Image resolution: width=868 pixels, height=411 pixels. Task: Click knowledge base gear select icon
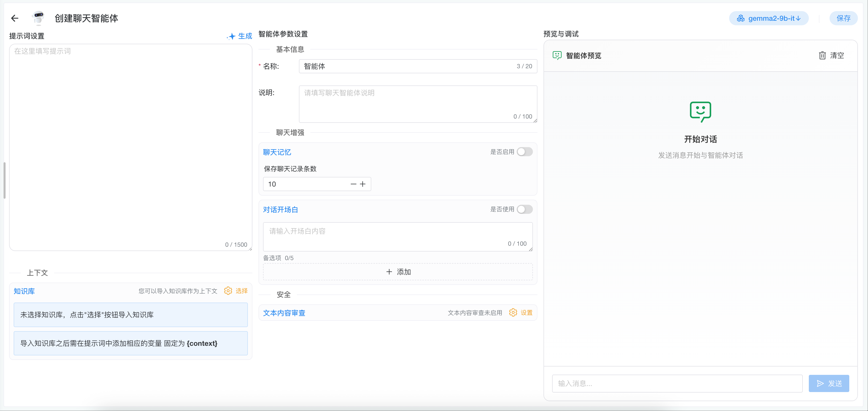point(228,291)
